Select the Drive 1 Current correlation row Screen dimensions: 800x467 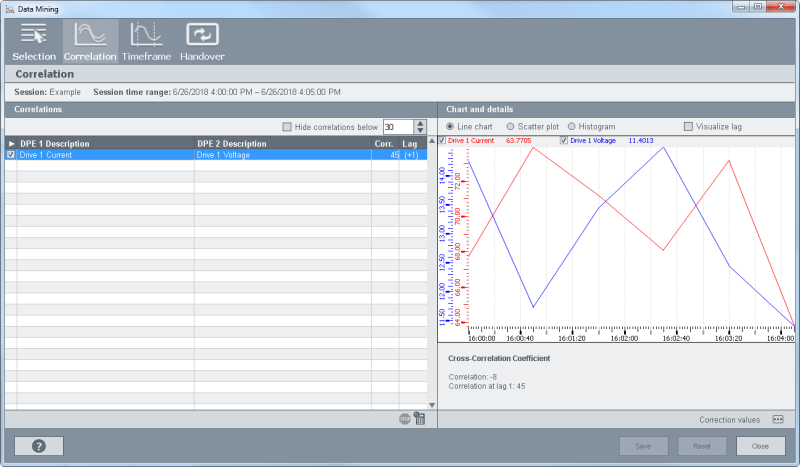click(x=100, y=155)
